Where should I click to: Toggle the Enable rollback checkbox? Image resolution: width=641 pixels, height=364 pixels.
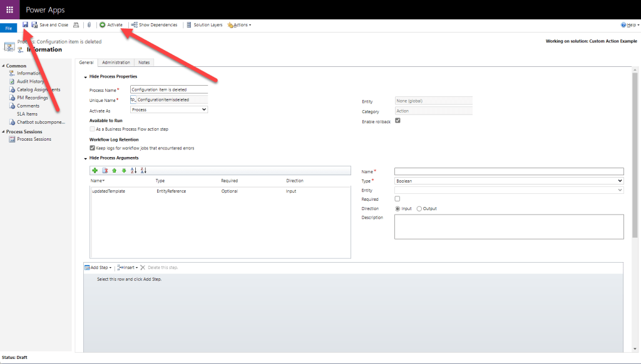(x=397, y=121)
